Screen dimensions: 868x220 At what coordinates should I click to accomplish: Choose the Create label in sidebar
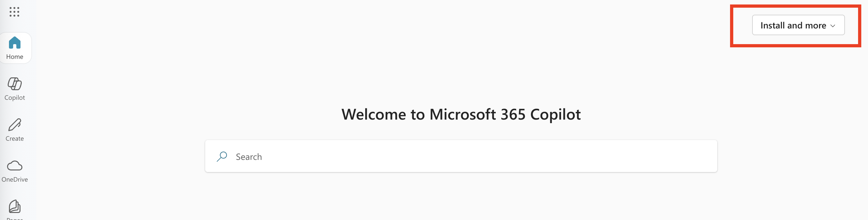[14, 138]
